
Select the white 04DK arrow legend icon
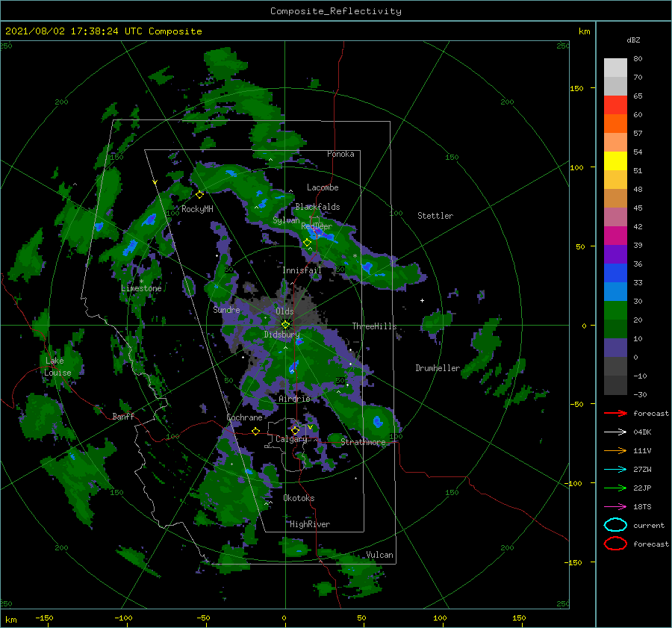[615, 432]
